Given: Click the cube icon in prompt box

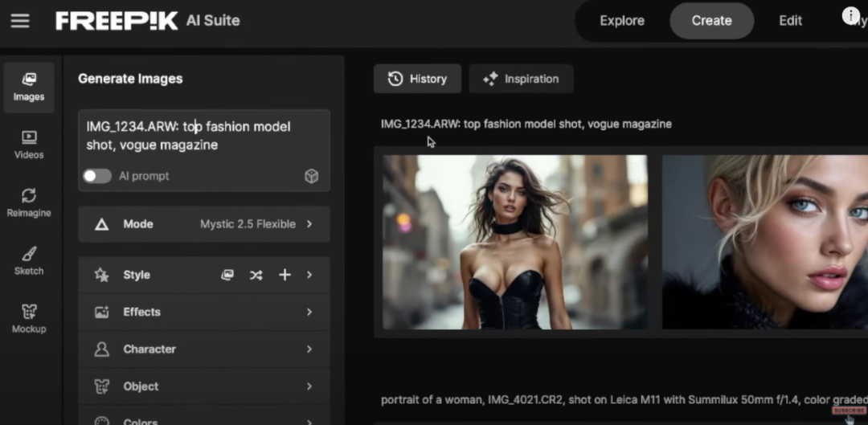Looking at the screenshot, I should (312, 177).
